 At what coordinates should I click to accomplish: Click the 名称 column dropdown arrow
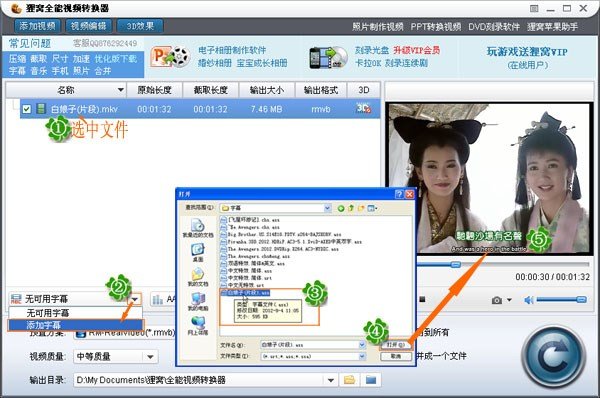point(121,90)
